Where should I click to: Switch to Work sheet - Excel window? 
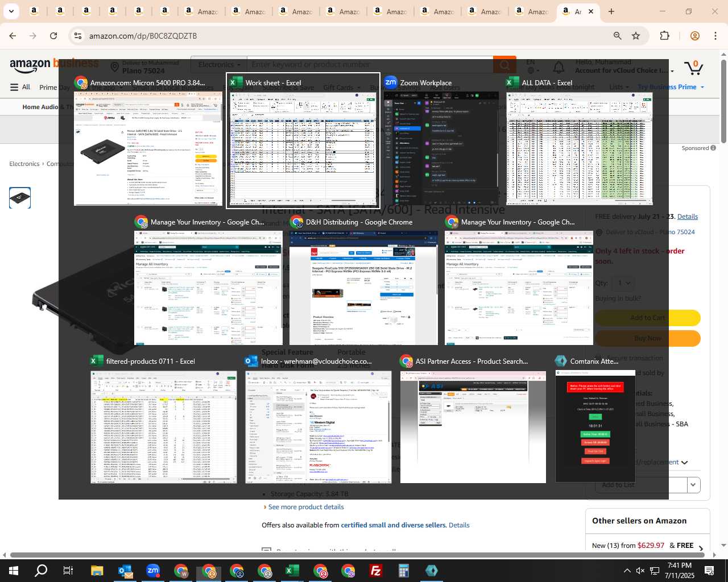click(x=303, y=140)
